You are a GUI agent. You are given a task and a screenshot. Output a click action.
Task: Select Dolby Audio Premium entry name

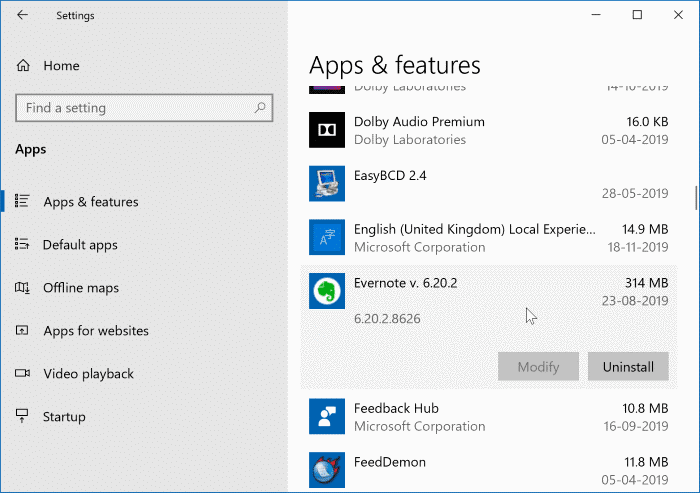(419, 121)
